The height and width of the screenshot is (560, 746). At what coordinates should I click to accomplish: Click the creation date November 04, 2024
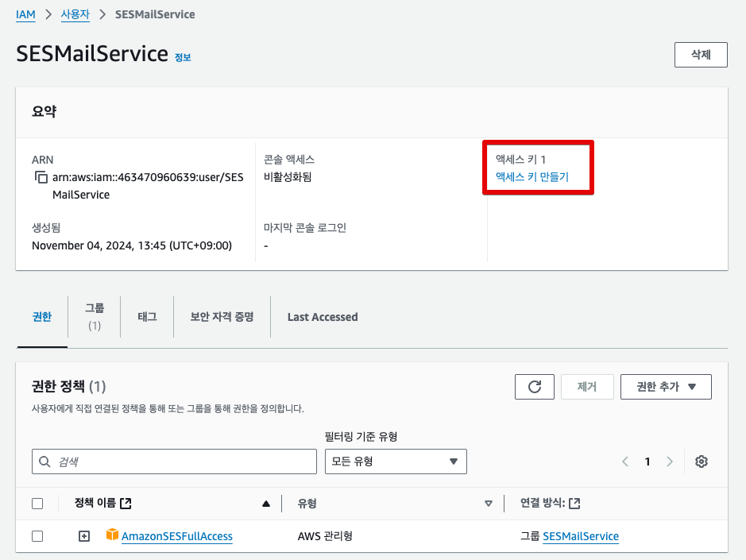[132, 245]
